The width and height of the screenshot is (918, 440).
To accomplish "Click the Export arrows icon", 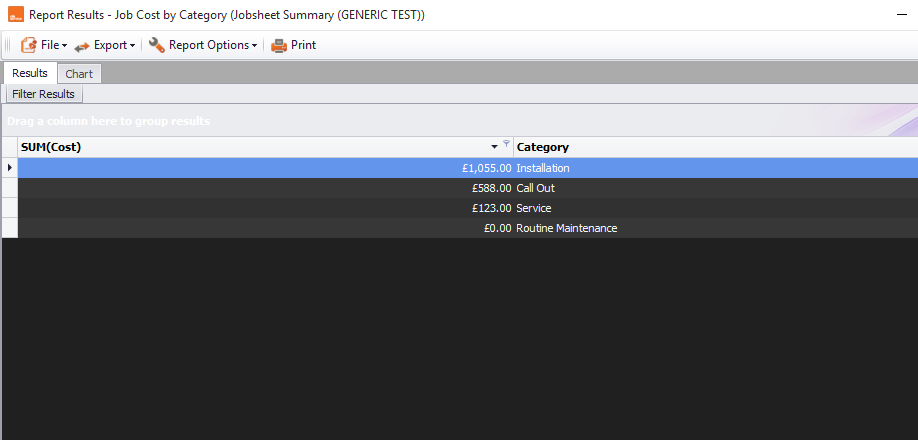I will 82,46.
